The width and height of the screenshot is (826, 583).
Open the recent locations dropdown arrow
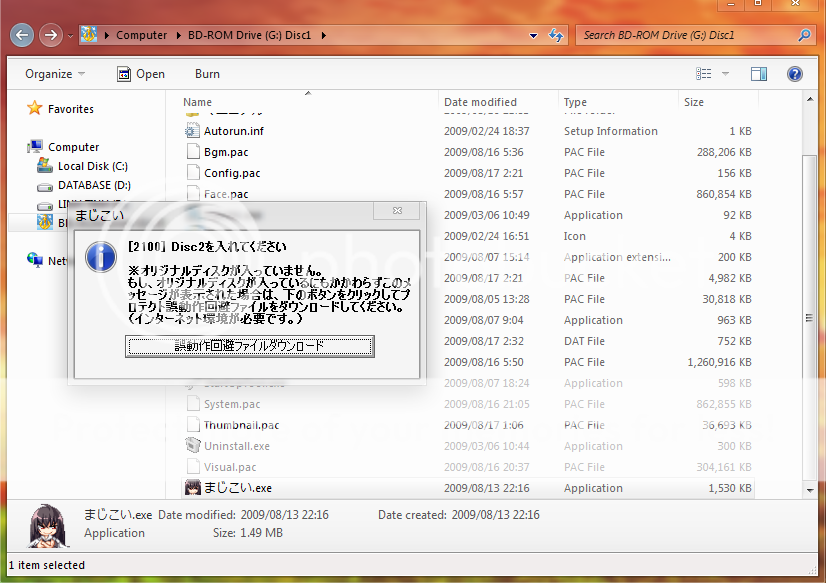[70, 36]
